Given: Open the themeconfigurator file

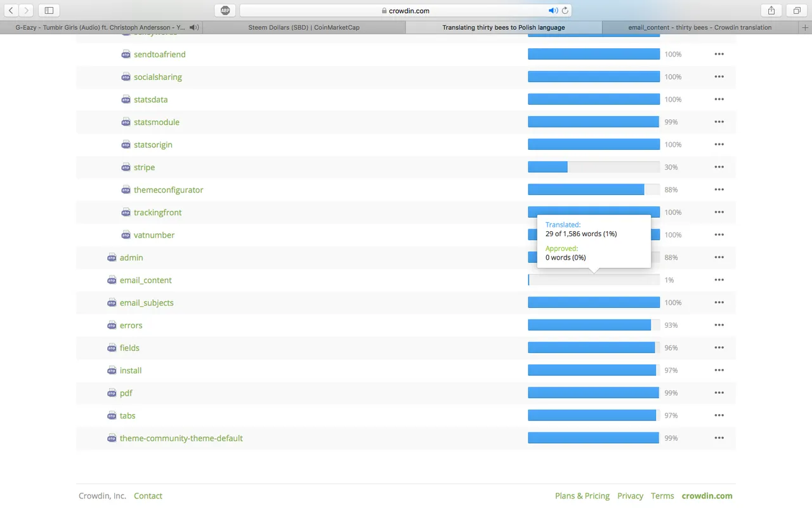Looking at the screenshot, I should pyautogui.click(x=168, y=190).
